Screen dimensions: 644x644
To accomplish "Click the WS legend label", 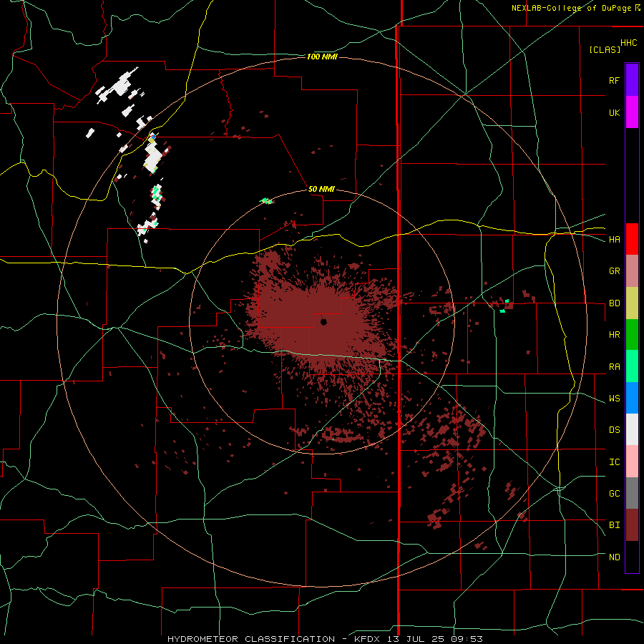I will pos(614,398).
